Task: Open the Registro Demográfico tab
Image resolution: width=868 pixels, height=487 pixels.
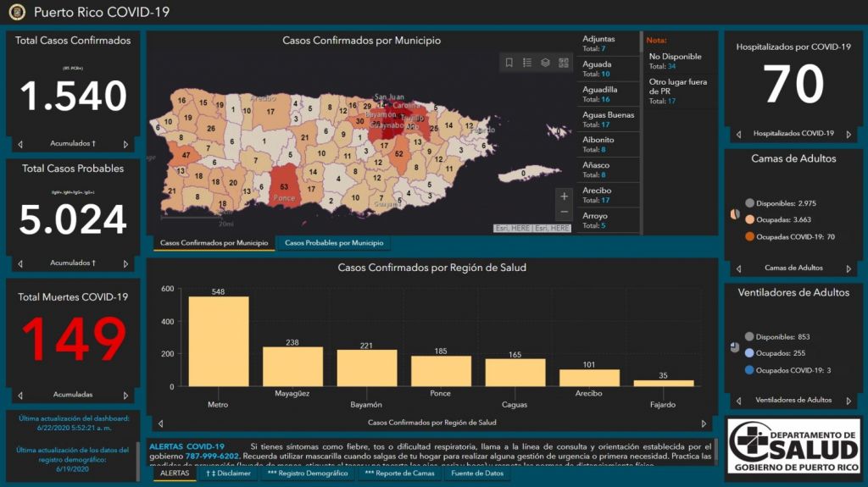Action: (x=308, y=473)
